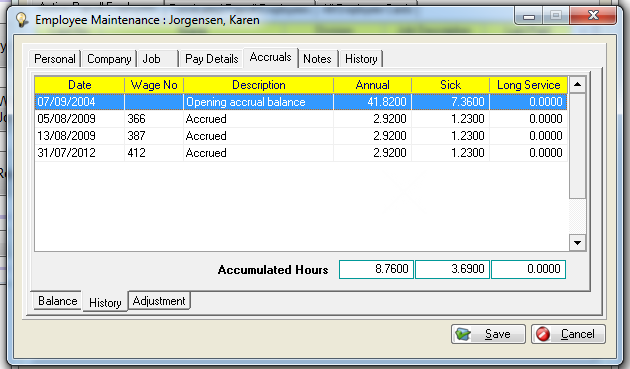Click Accumulated Hours Annual field 8.7600
Screen dimensions: 630x369
point(376,269)
